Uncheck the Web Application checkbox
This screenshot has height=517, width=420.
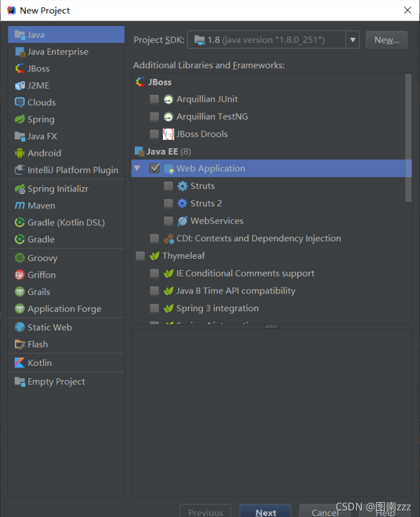pyautogui.click(x=154, y=168)
